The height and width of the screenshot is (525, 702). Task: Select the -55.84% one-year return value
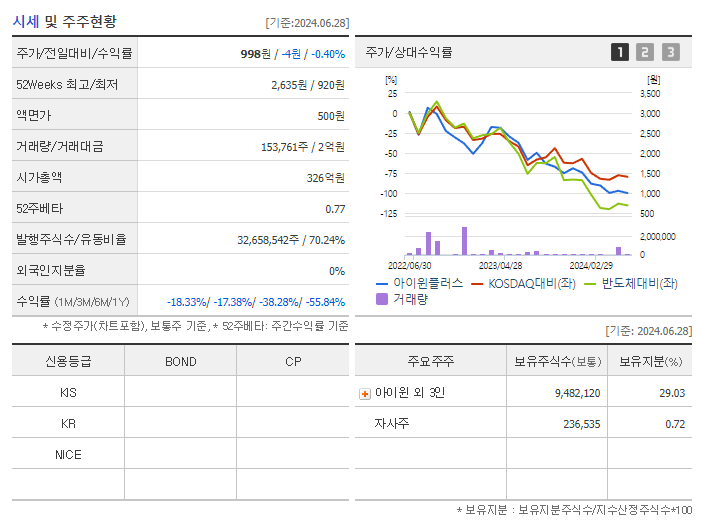coord(325,302)
